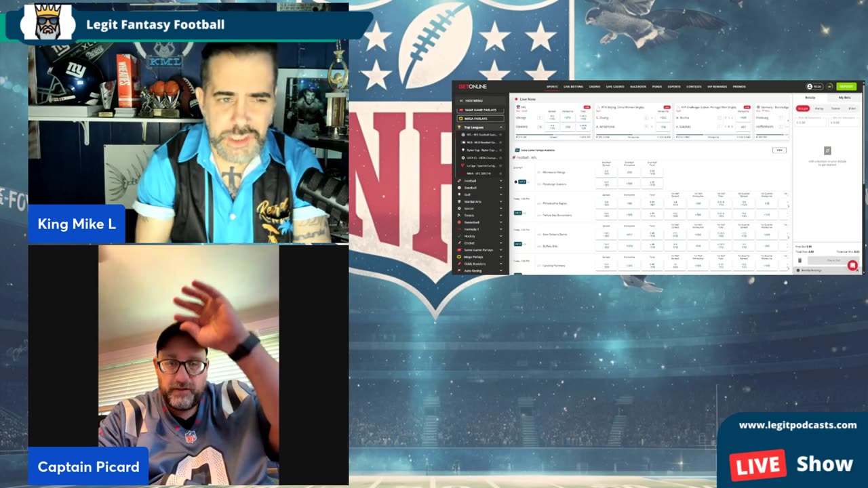The width and height of the screenshot is (868, 488).
Task: Click the win amount input field
Action: coord(844,122)
